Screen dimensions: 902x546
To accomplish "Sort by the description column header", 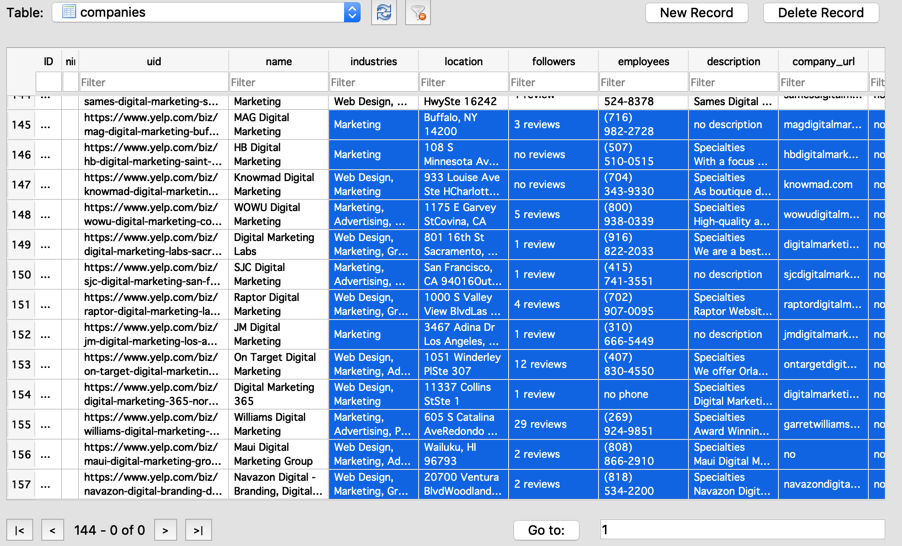I will 733,61.
